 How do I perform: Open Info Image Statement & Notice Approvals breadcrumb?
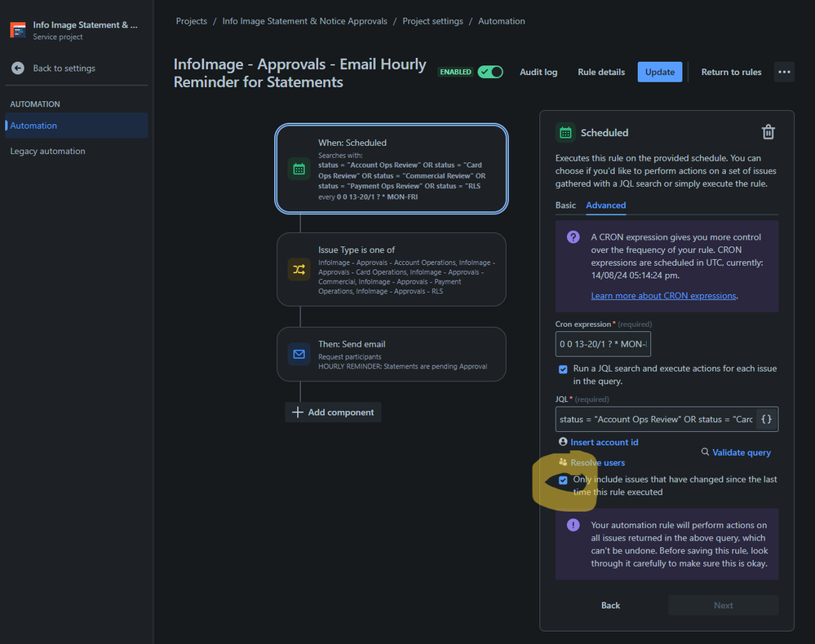[x=304, y=21]
